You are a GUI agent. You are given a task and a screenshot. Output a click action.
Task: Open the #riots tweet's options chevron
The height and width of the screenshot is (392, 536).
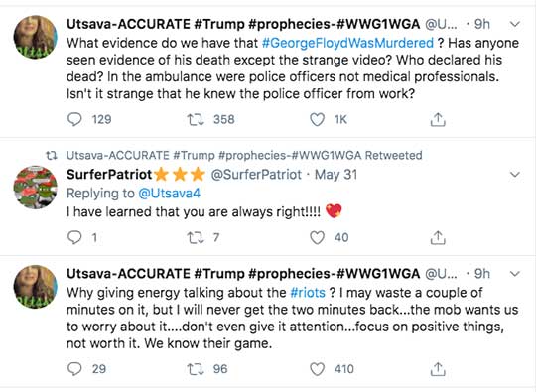pos(515,274)
